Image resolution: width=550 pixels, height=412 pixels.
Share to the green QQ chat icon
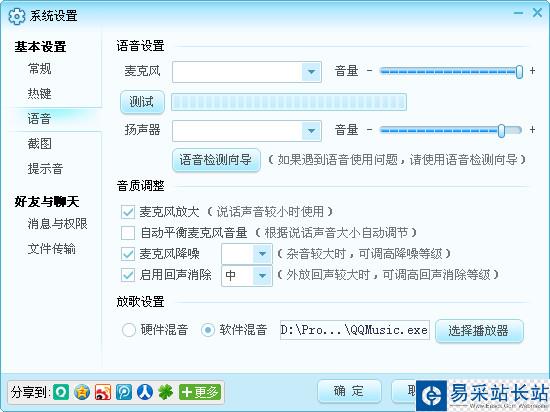[x=61, y=392]
